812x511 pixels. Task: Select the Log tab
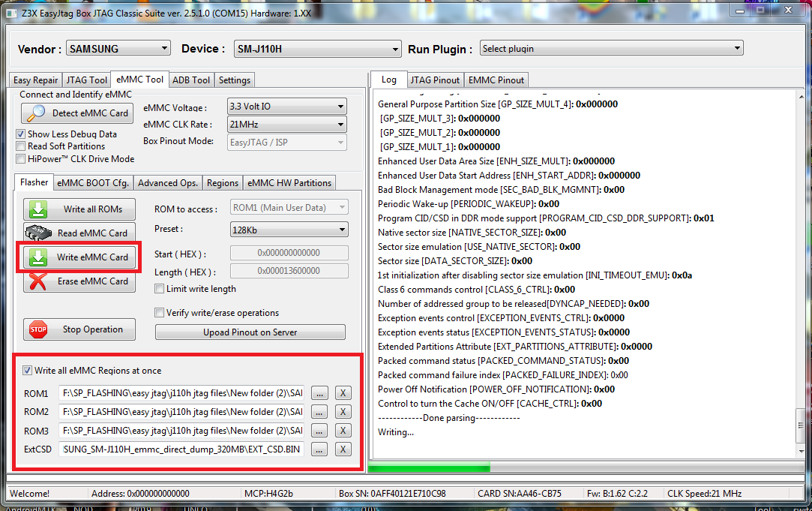(x=389, y=80)
